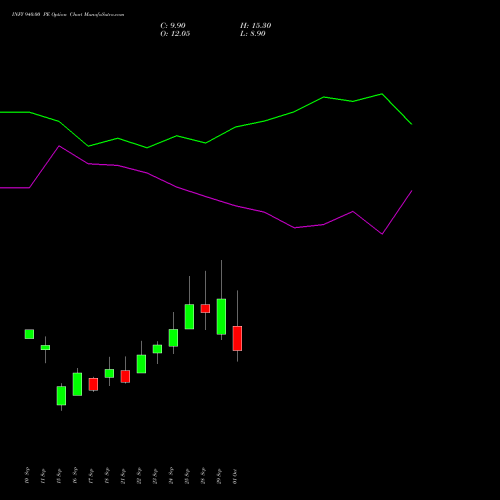This screenshot has width=500, height=500.
Task: Click the 16 Sep date label
Action: click(x=75, y=475)
